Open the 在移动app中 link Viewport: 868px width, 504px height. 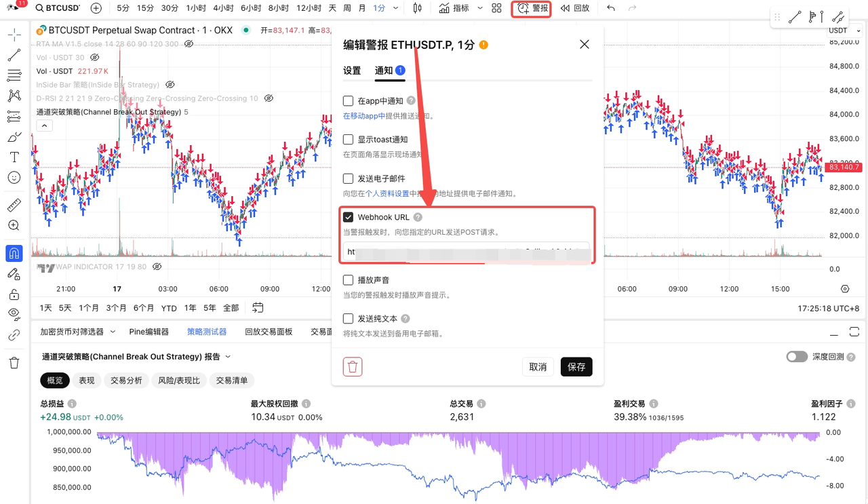[364, 116]
